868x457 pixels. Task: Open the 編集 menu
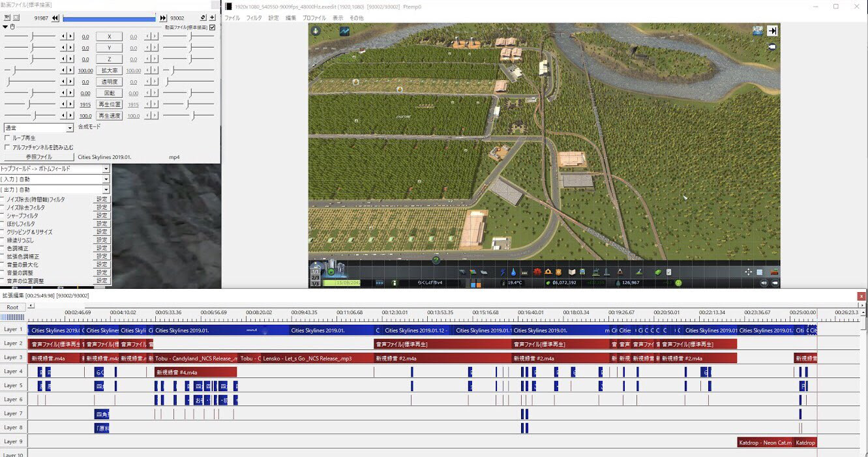tap(290, 18)
